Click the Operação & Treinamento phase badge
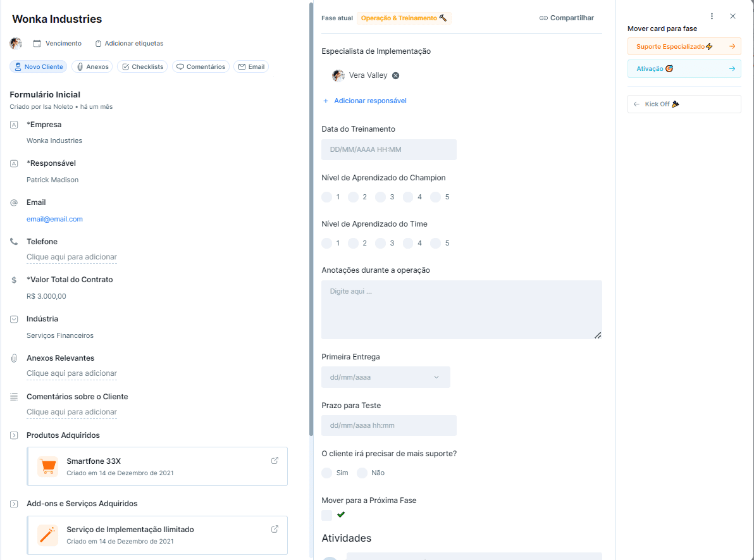 404,18
